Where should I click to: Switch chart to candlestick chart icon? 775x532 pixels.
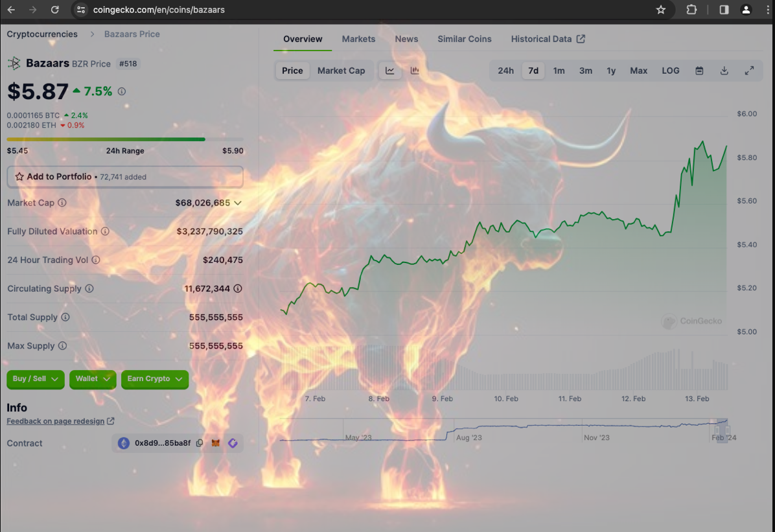coord(415,71)
